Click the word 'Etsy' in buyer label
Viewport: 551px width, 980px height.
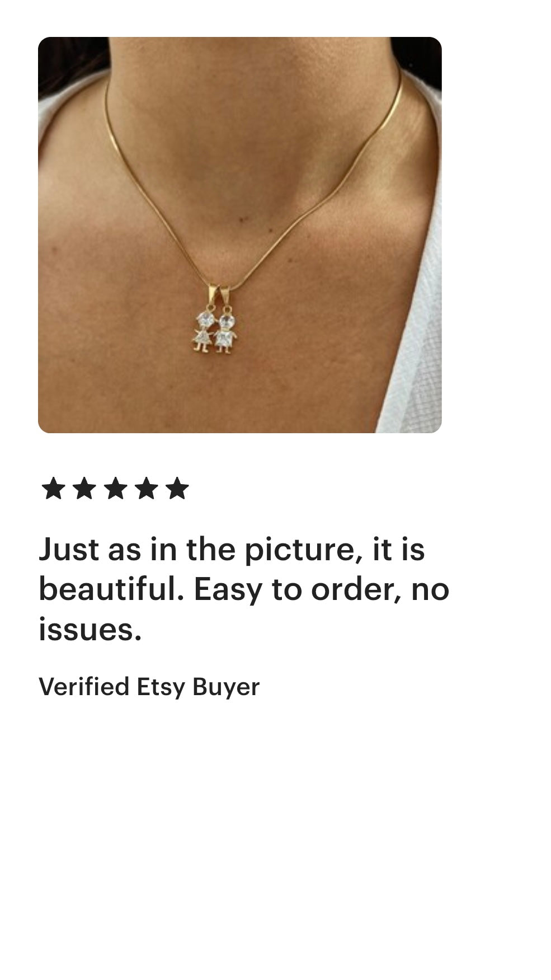[161, 687]
